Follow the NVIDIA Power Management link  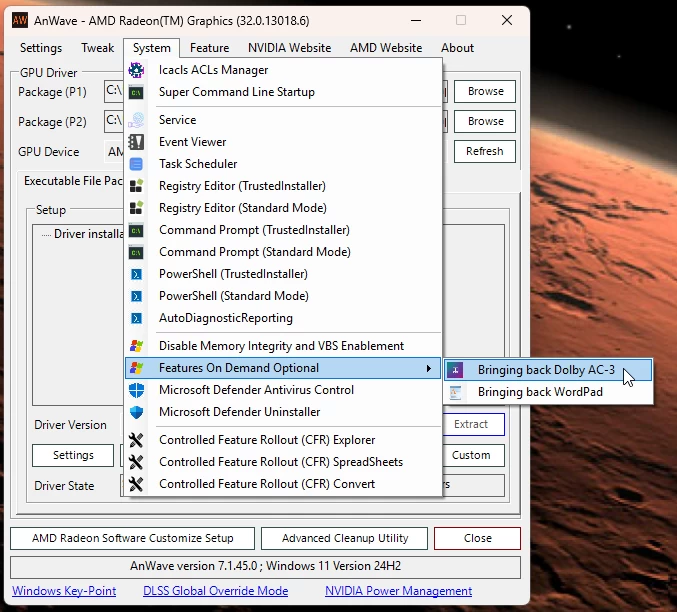[398, 591]
